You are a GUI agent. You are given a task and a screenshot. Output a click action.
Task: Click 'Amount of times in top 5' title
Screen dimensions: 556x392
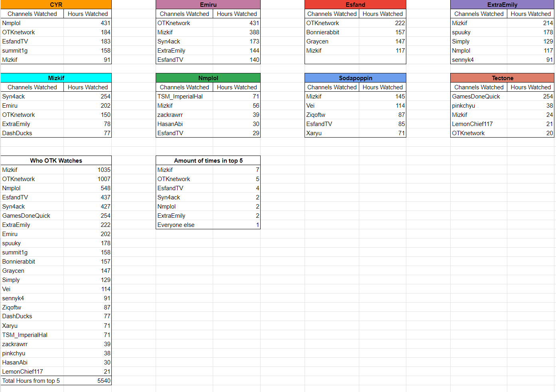click(x=208, y=160)
